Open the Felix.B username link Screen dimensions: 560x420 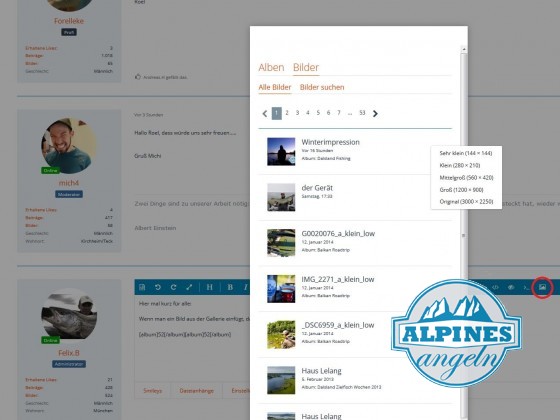[69, 353]
